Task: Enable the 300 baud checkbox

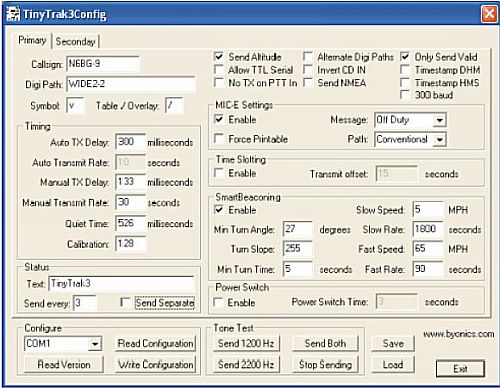Action: pyautogui.click(x=405, y=95)
